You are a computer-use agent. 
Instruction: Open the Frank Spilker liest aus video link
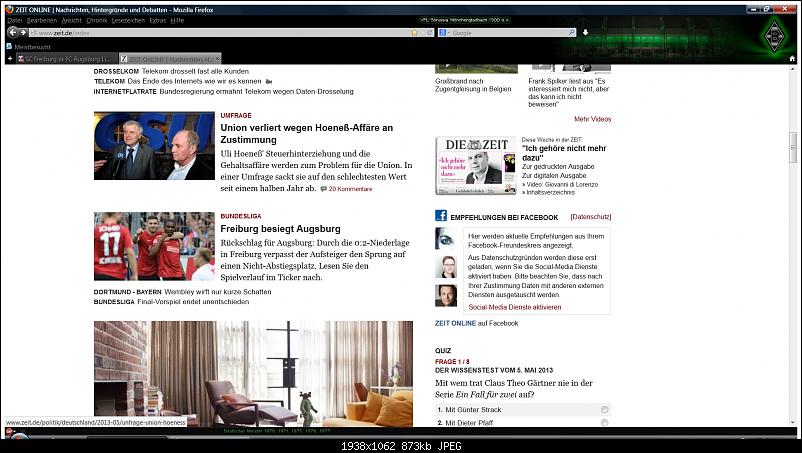pos(569,93)
